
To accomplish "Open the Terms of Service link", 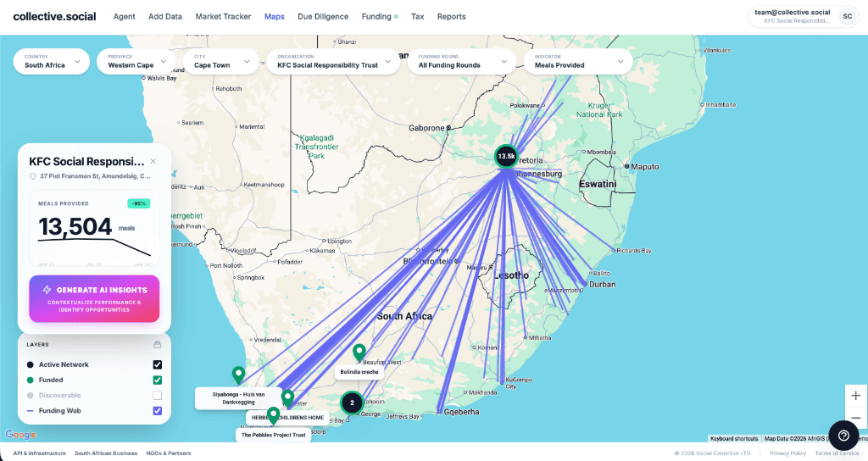I will pyautogui.click(x=837, y=453).
